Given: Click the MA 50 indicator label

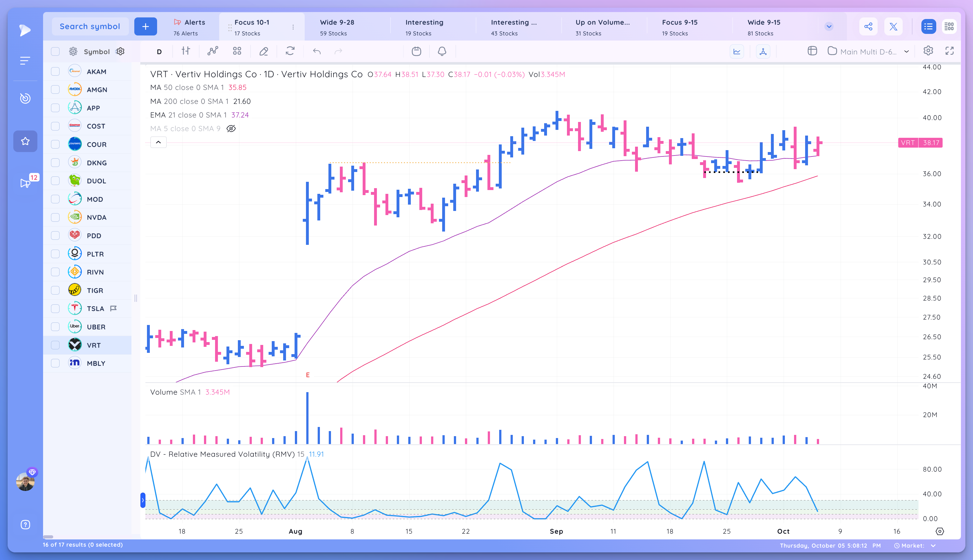Looking at the screenshot, I should [187, 87].
